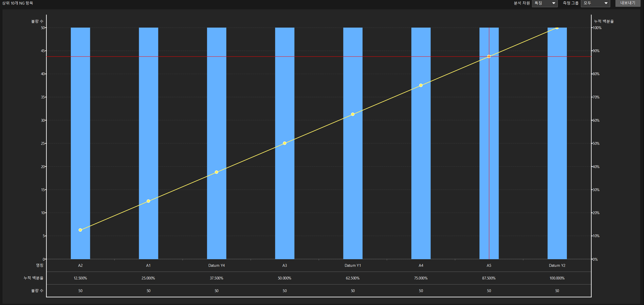The image size is (644, 305).
Task: Click the '90%' right axis label
Action: [x=596, y=51]
